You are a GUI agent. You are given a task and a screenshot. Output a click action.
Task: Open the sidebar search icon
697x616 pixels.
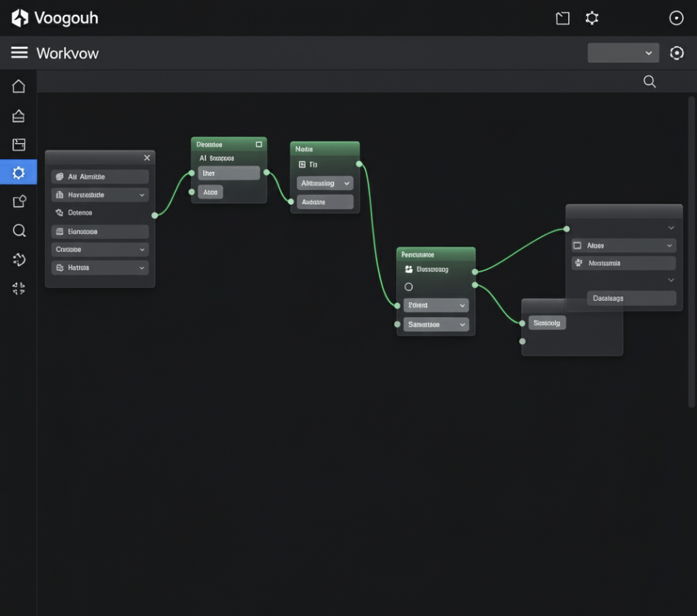click(19, 230)
